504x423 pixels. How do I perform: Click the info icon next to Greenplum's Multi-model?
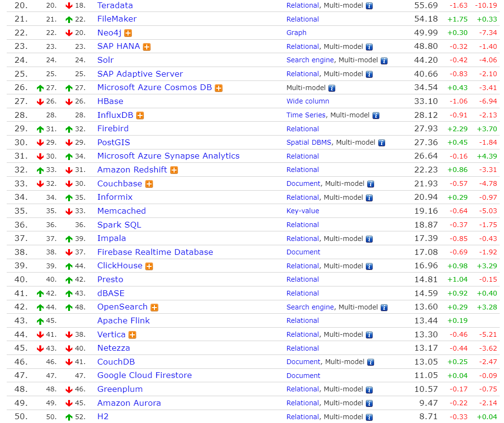369,389
